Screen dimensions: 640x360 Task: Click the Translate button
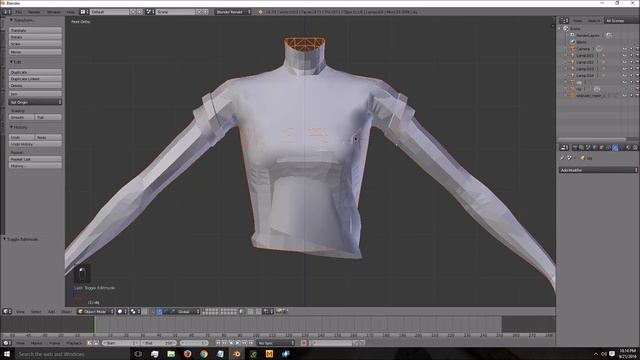point(36,30)
